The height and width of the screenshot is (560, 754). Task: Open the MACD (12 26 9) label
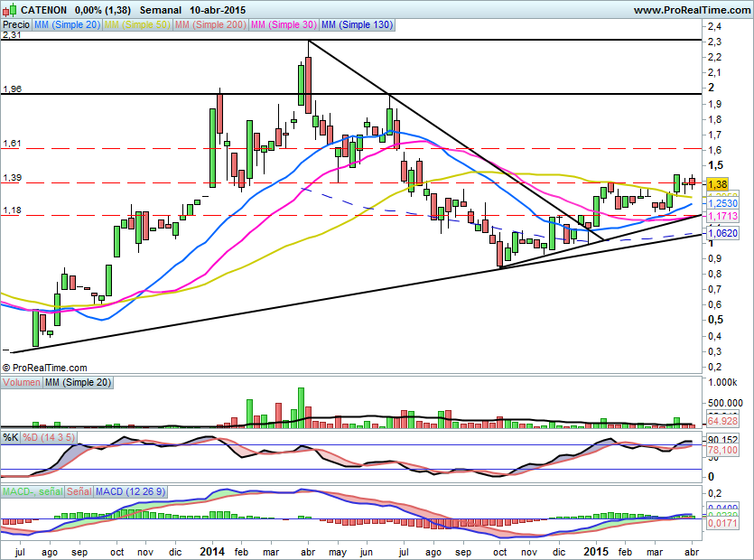132,490
